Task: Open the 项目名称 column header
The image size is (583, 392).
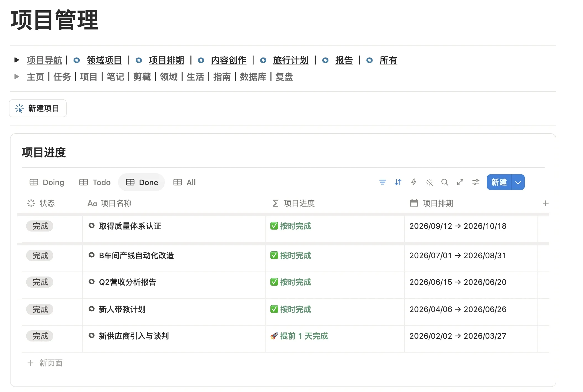Action: [109, 203]
